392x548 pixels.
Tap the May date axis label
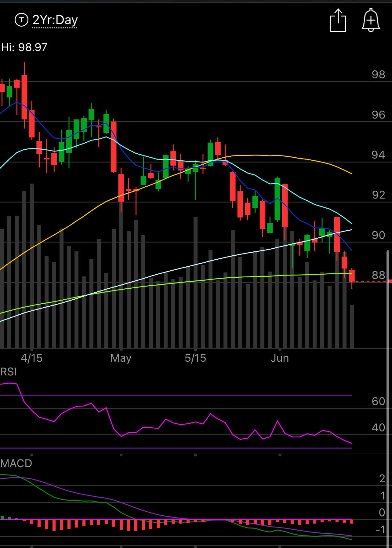click(x=121, y=358)
